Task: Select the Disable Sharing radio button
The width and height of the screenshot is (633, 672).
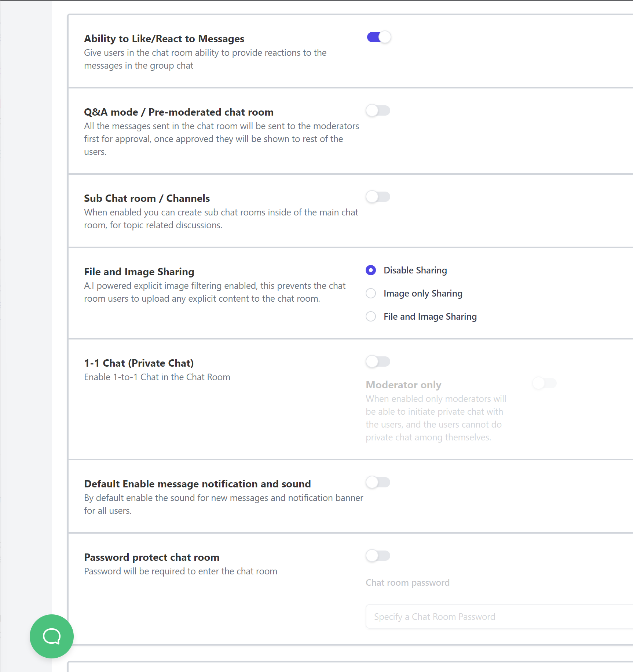Action: (371, 270)
